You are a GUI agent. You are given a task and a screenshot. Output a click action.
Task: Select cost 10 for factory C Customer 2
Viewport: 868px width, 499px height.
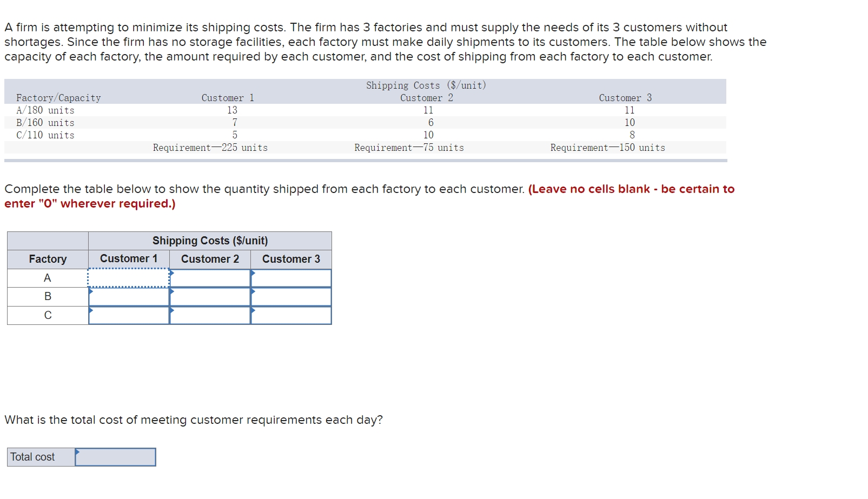click(x=428, y=135)
